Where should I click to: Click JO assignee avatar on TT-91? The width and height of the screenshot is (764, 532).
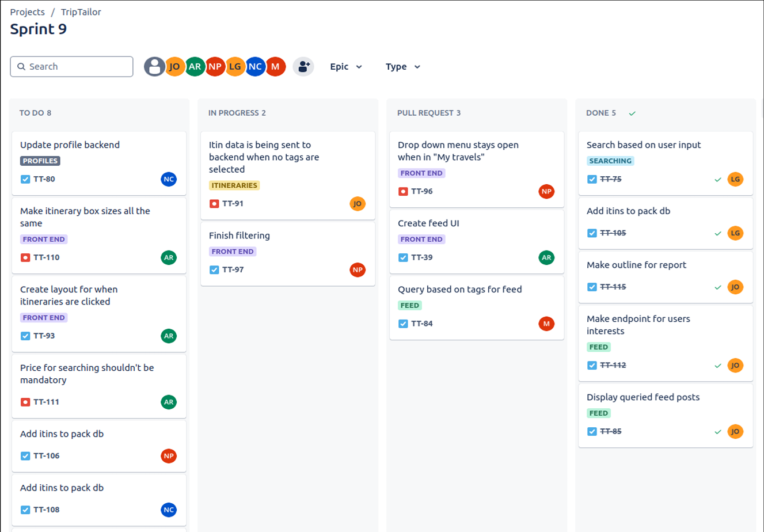click(x=358, y=203)
